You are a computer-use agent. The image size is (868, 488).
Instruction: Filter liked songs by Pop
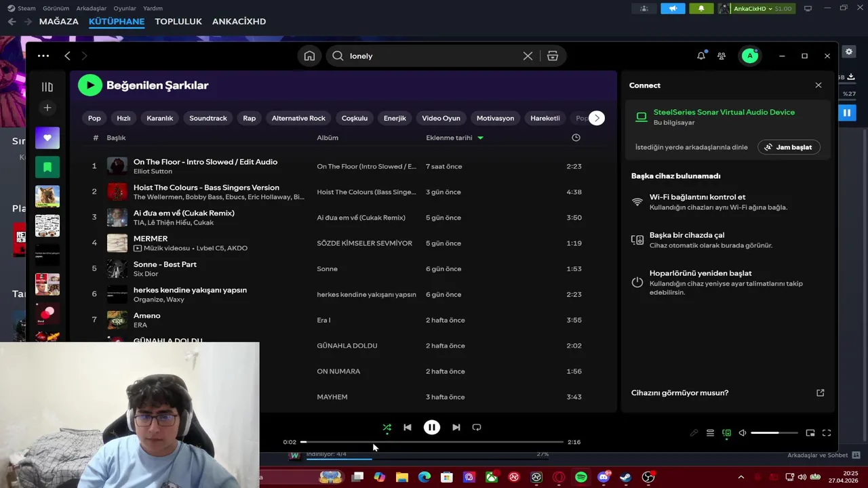94,119
